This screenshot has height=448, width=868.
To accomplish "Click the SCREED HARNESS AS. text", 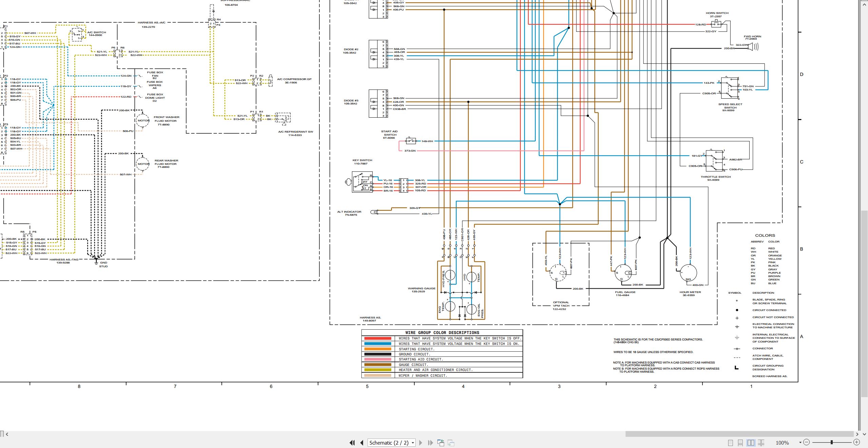I will point(770,376).
